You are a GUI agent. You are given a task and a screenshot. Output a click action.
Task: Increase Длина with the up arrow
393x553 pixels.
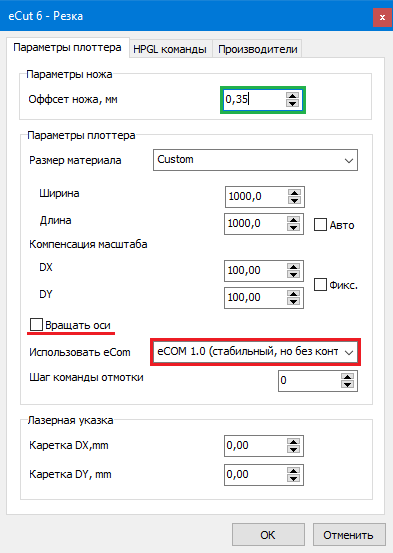[x=293, y=220]
